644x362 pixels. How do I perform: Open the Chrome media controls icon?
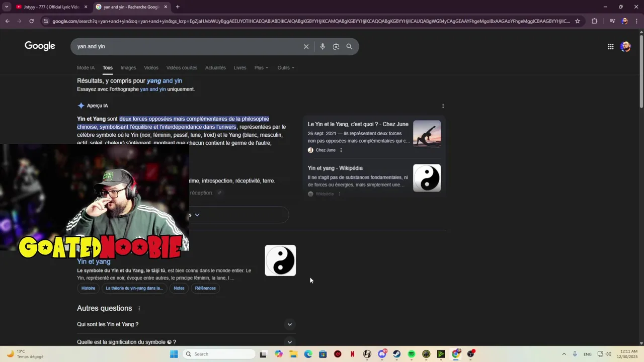612,21
